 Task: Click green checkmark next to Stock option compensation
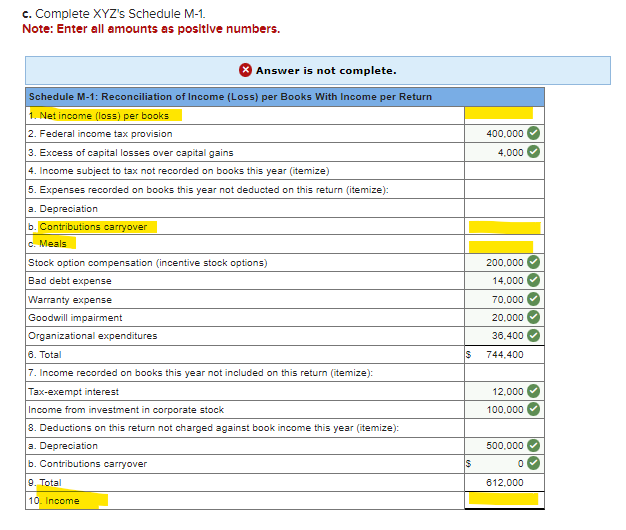coord(533,262)
